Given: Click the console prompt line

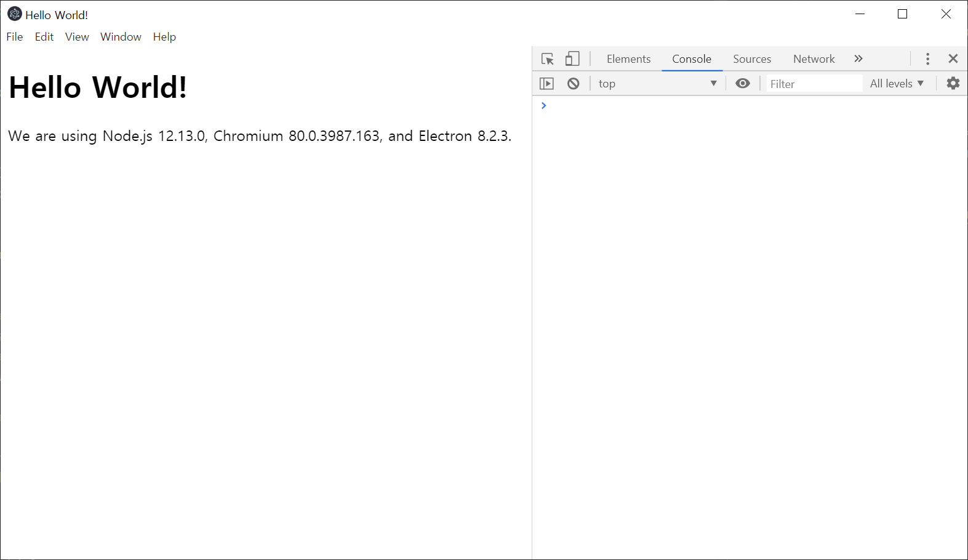Looking at the screenshot, I should tap(750, 106).
